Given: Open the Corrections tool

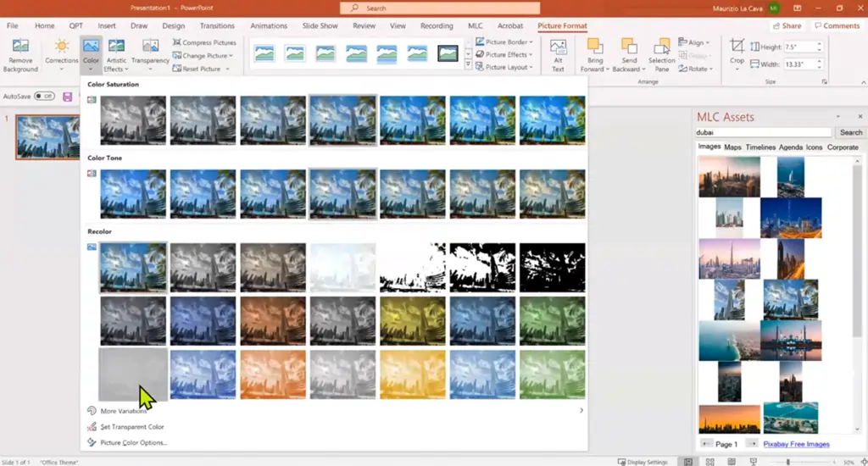Looking at the screenshot, I should [x=61, y=55].
